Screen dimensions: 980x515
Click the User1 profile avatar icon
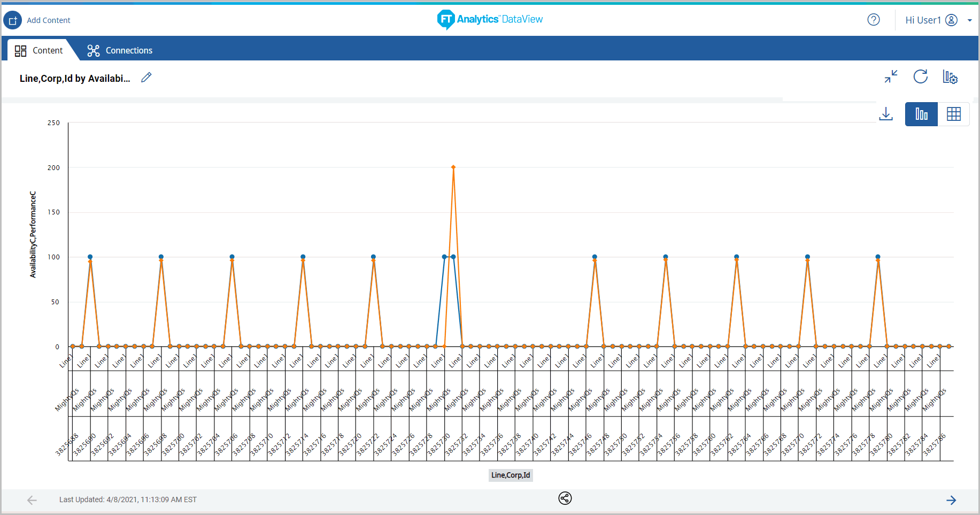[951, 20]
